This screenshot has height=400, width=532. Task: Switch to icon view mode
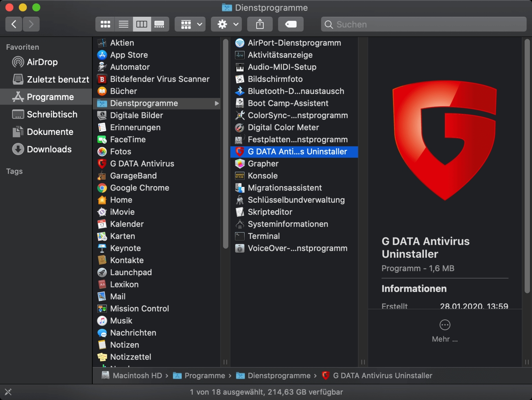pyautogui.click(x=105, y=24)
